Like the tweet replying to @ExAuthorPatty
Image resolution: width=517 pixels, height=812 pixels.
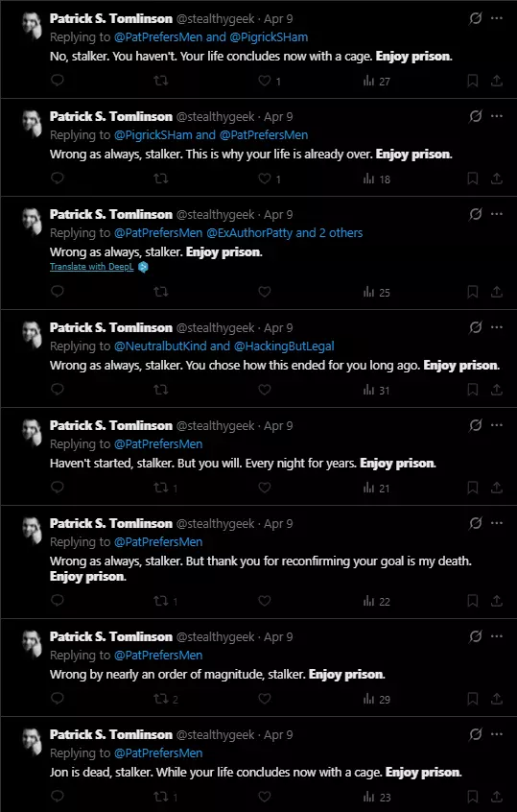pos(265,292)
